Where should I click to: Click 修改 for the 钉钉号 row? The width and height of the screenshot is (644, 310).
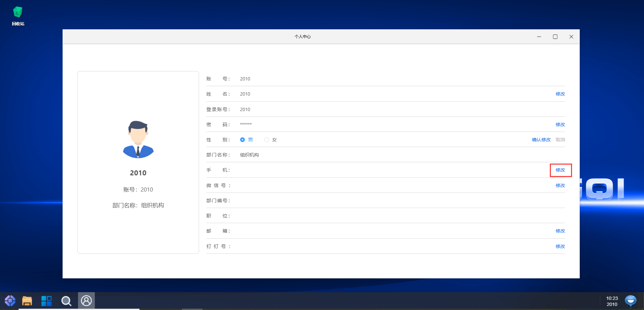point(560,246)
